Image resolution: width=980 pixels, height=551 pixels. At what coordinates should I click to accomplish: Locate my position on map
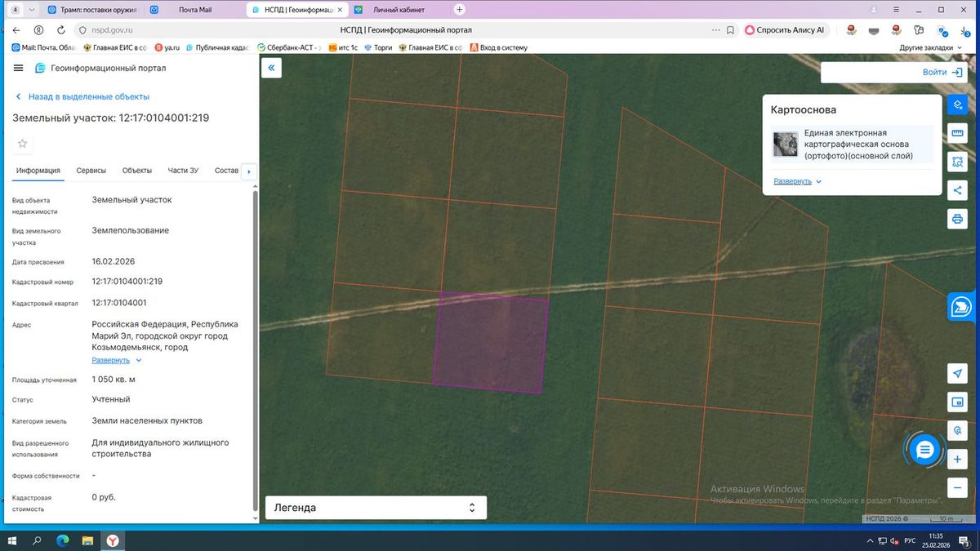[x=958, y=373]
